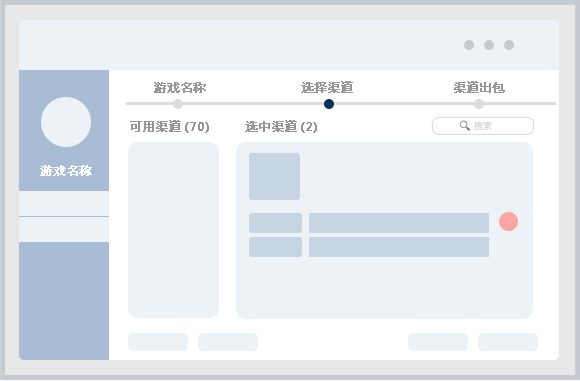Select the 渠道出包 step label

coord(479,88)
